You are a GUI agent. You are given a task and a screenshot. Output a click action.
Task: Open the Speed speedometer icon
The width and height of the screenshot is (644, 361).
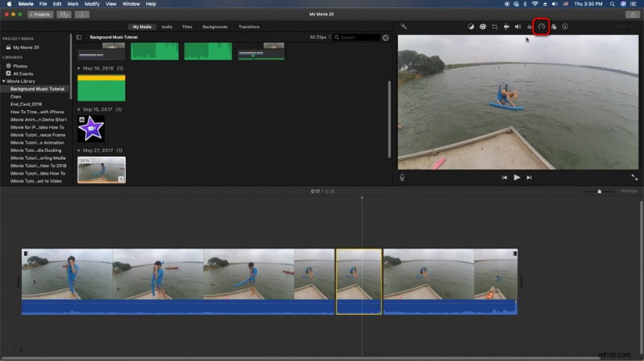pyautogui.click(x=541, y=27)
